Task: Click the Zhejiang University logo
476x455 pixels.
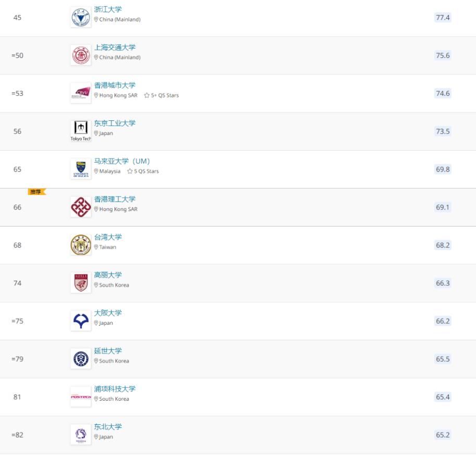Action: point(81,17)
